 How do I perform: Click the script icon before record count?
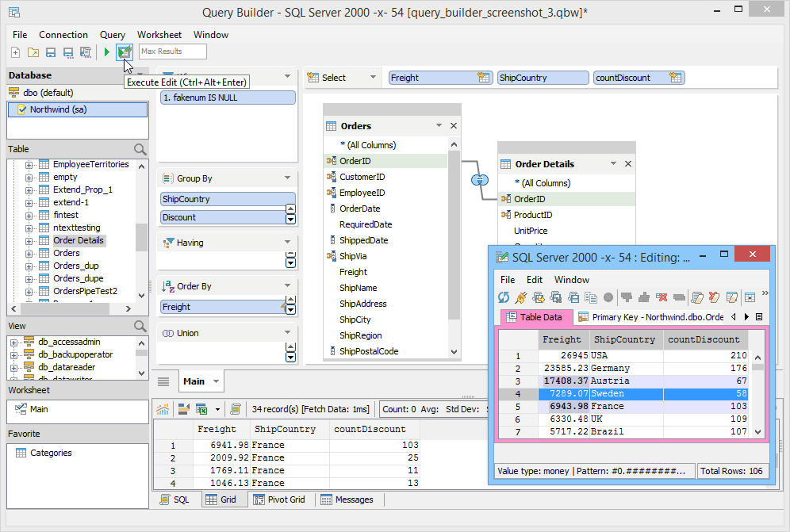(x=236, y=409)
